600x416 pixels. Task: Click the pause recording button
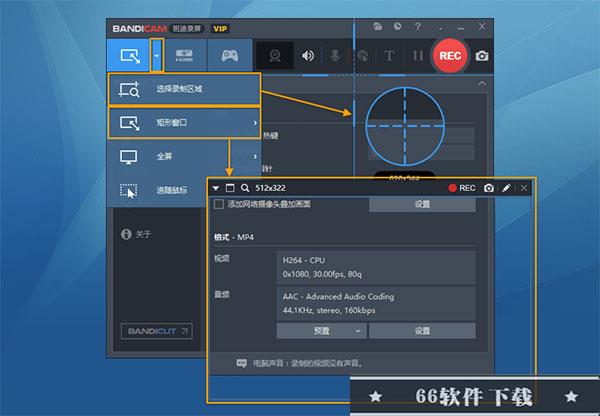coord(418,56)
